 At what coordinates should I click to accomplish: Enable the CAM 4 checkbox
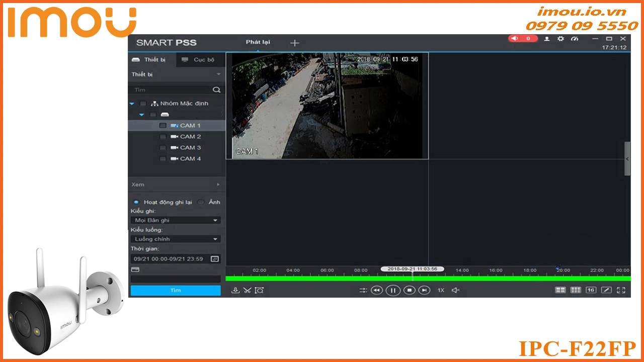point(163,158)
